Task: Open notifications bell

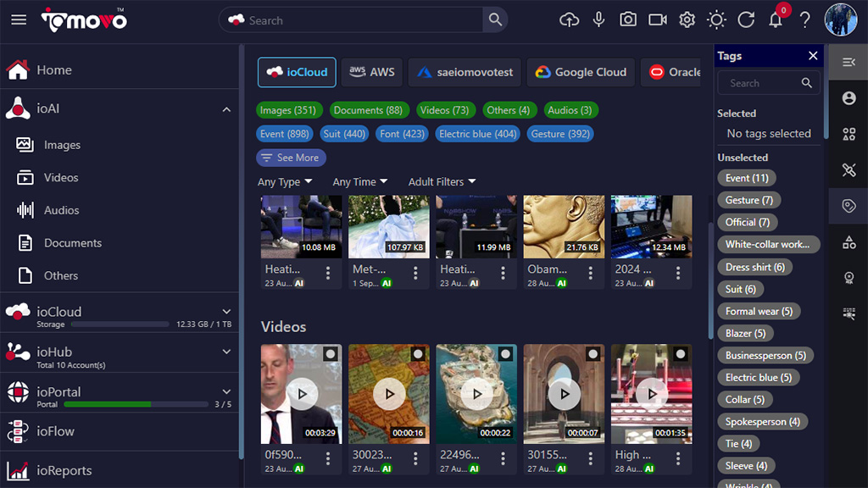Action: point(776,20)
